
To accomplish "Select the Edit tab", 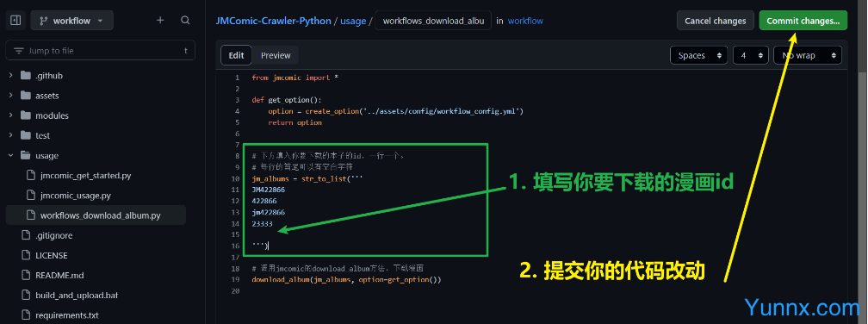I will click(236, 55).
